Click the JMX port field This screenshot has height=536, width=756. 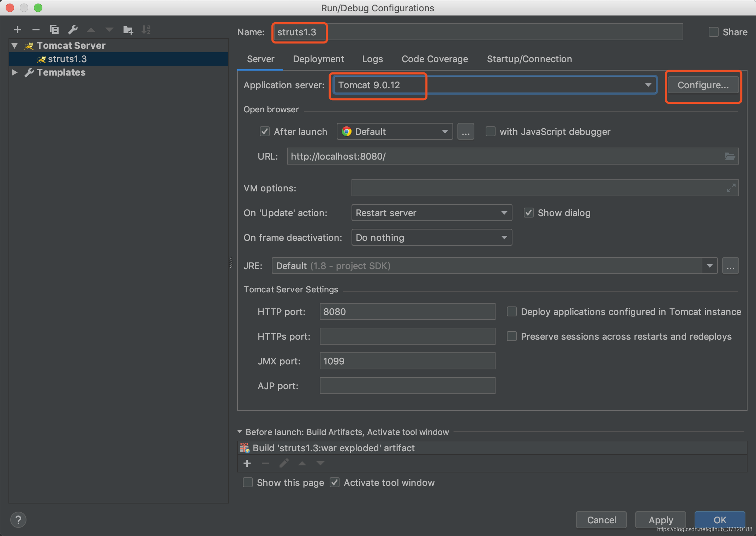pos(407,361)
